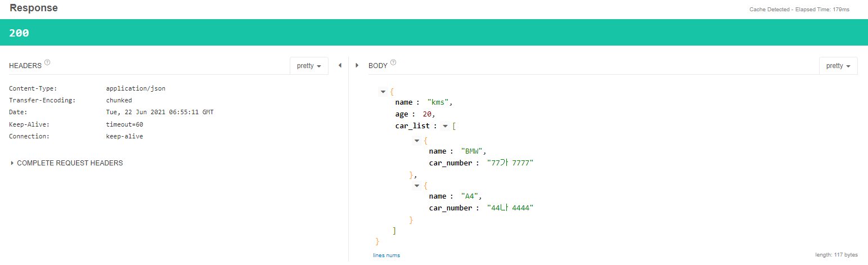Open the pretty dropdown in BODY section
The width and height of the screenshot is (868, 265).
(838, 66)
